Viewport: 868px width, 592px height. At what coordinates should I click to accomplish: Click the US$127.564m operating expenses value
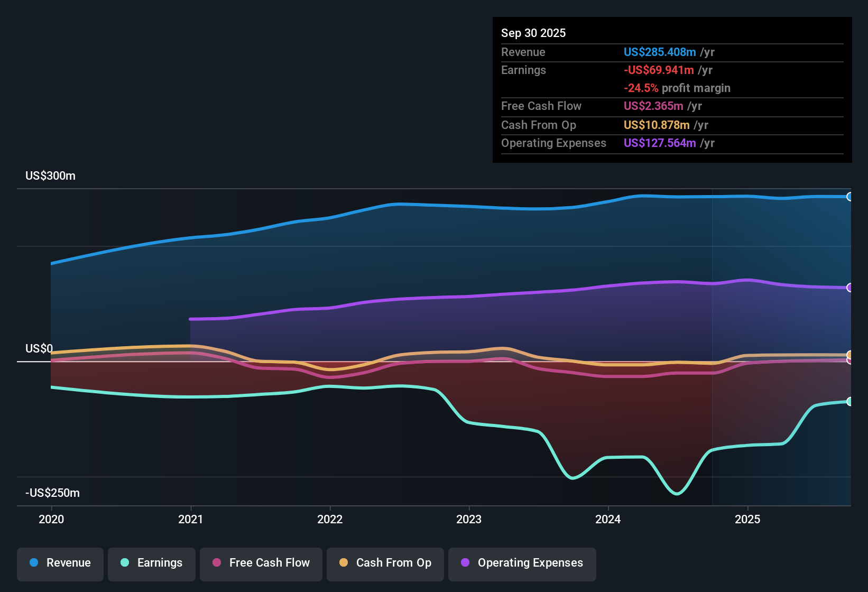[x=659, y=143]
